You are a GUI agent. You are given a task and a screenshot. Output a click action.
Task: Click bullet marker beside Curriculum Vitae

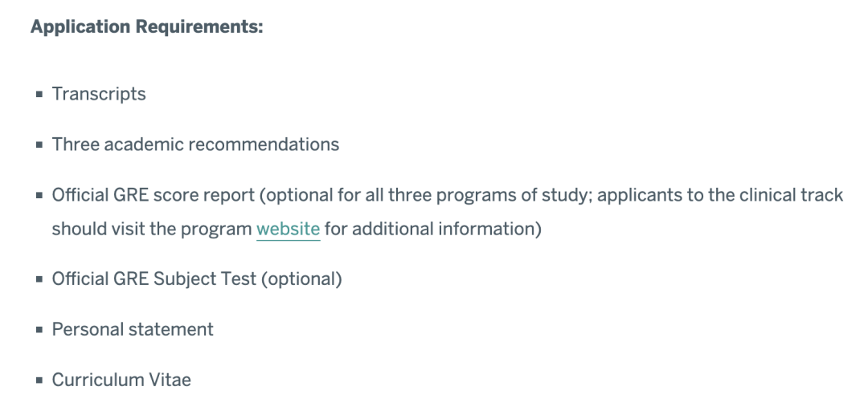(39, 380)
